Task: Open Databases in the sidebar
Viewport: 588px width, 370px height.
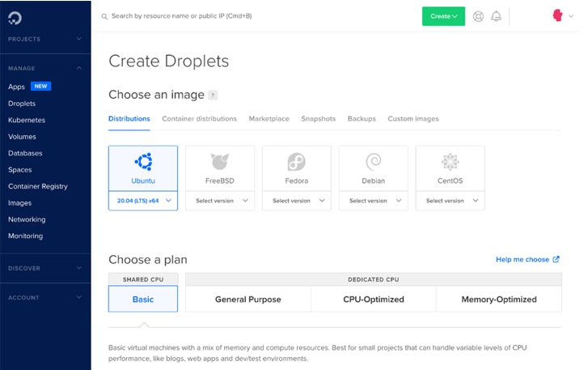Action: (x=25, y=153)
